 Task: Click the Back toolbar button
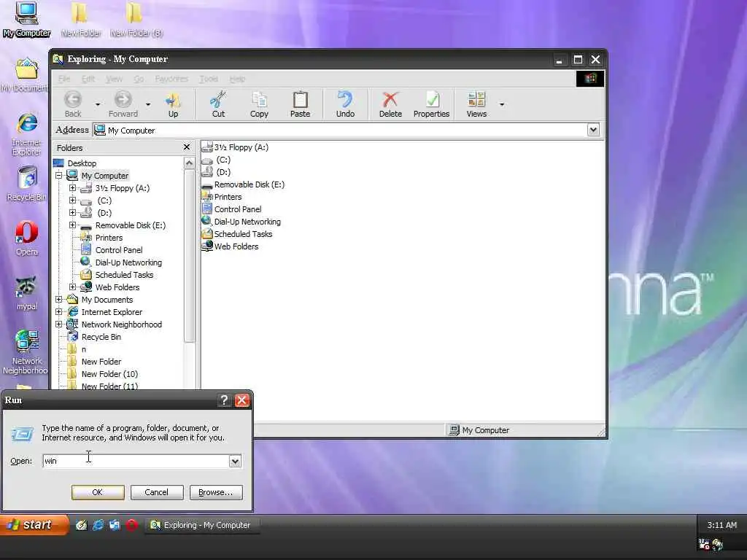point(73,104)
